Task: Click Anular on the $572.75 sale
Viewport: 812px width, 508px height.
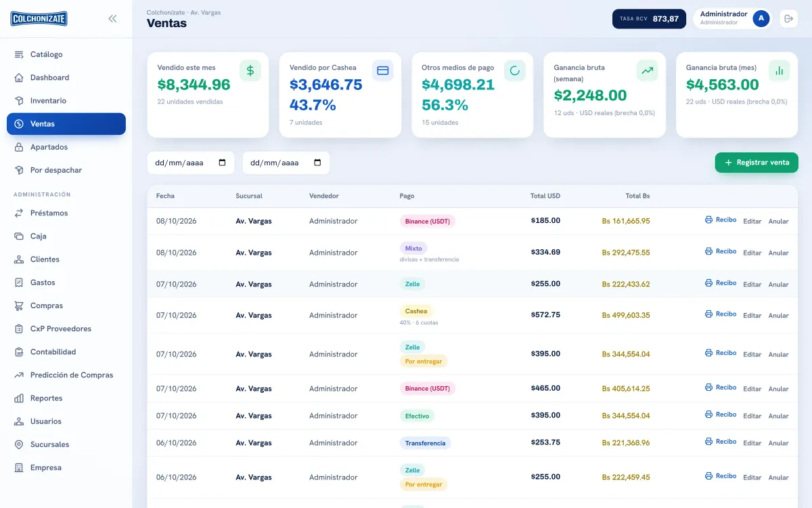Action: click(778, 316)
